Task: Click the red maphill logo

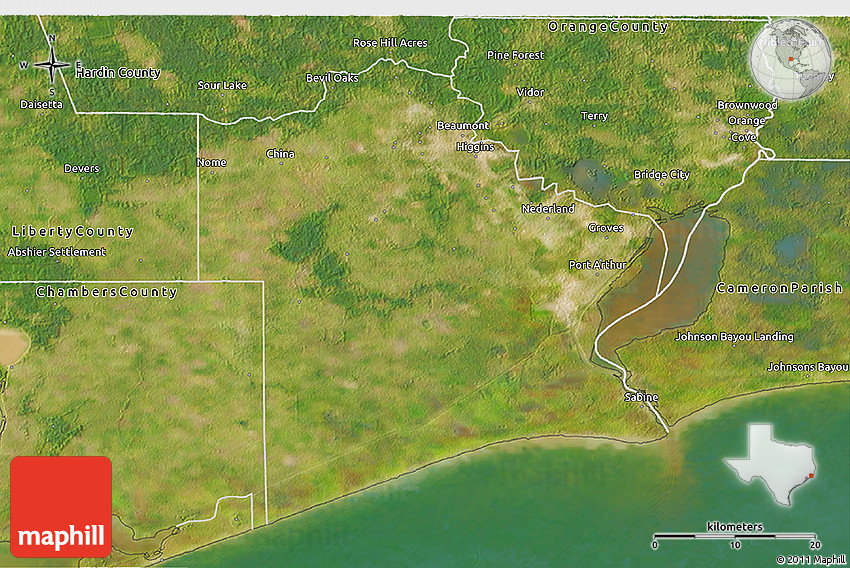Action: (61, 506)
